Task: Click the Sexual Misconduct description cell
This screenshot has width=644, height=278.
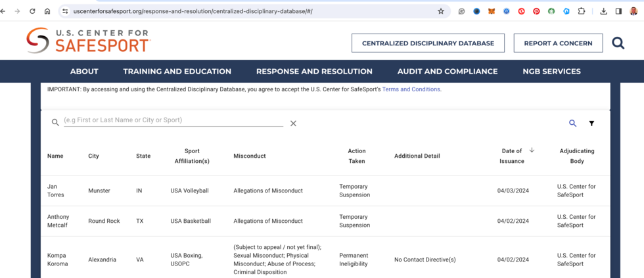Action: tap(277, 260)
